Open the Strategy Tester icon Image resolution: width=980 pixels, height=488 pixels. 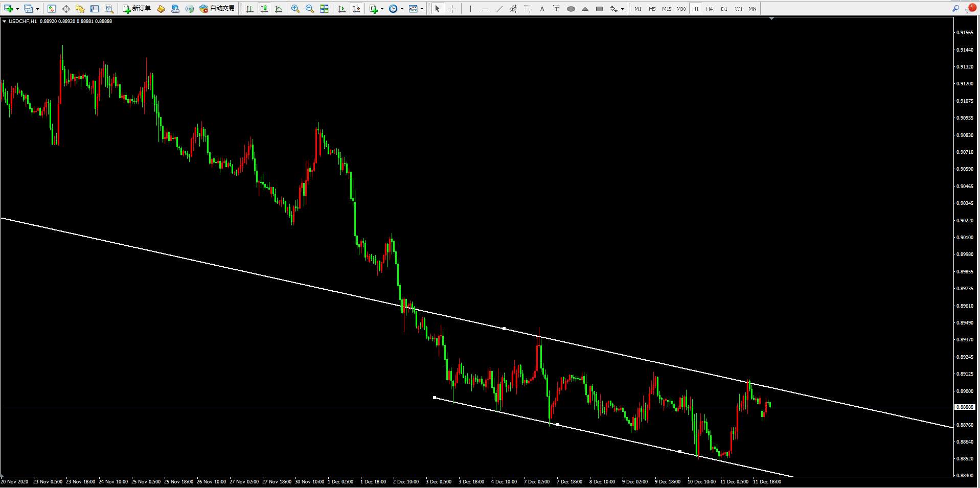109,9
